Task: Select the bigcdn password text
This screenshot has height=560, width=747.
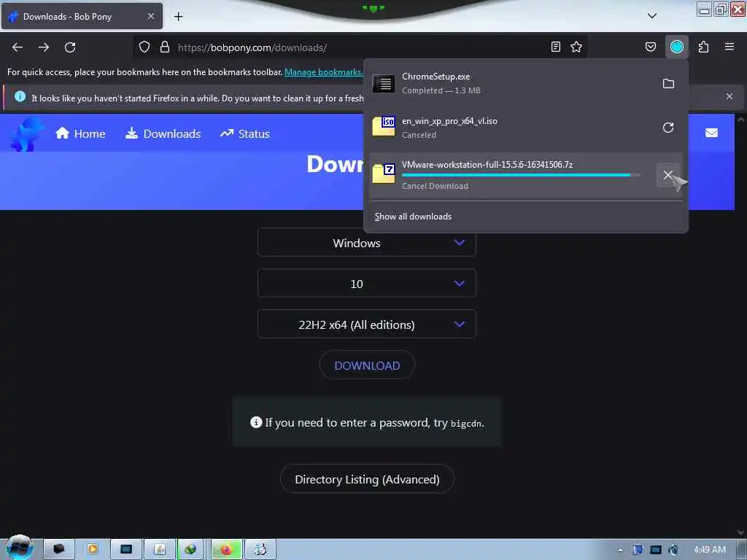Action: pos(466,424)
